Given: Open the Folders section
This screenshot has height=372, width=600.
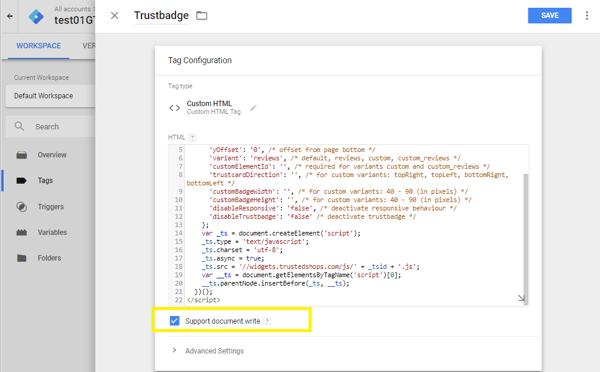Looking at the screenshot, I should pos(49,258).
